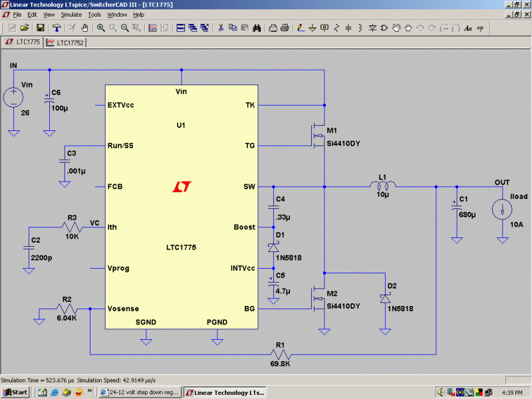Find with the binoculars icon
Screen dimensions: 532x399
[257, 28]
